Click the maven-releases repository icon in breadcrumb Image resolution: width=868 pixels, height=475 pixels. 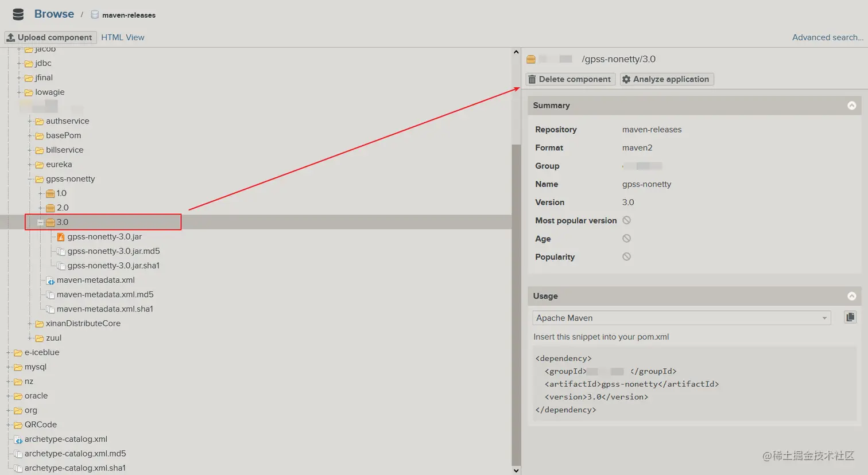click(x=95, y=15)
